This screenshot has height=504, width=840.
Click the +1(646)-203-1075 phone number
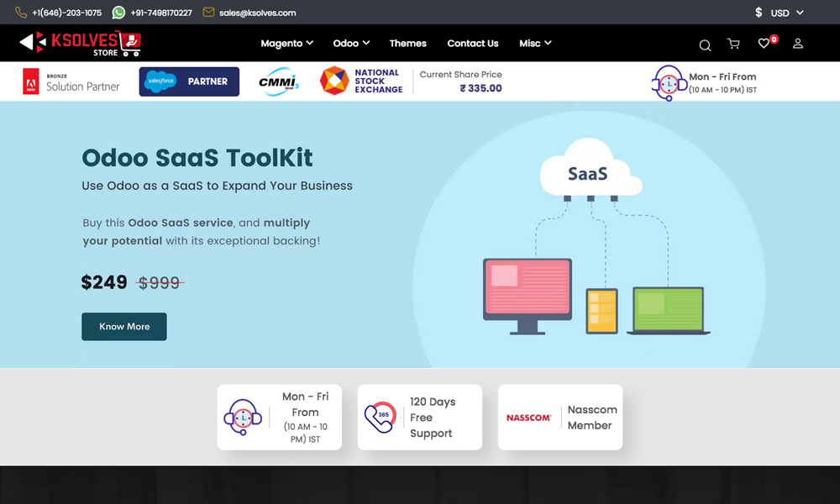coord(66,13)
